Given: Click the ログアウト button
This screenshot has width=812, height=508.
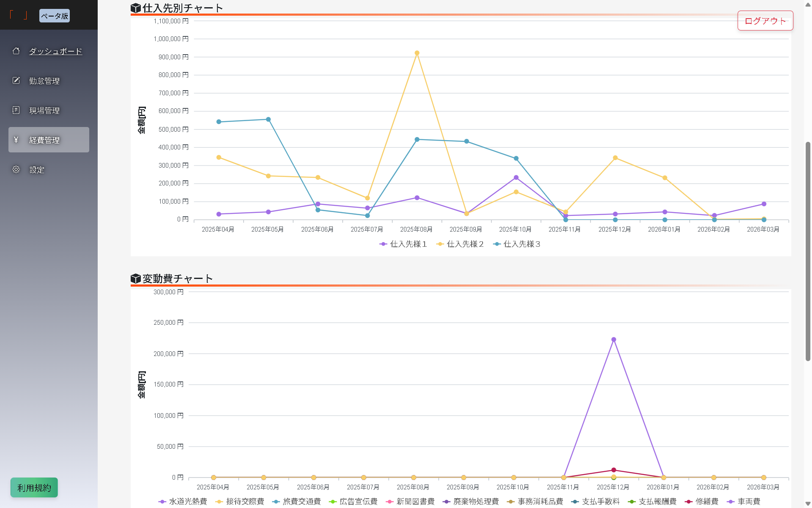Looking at the screenshot, I should tap(765, 21).
